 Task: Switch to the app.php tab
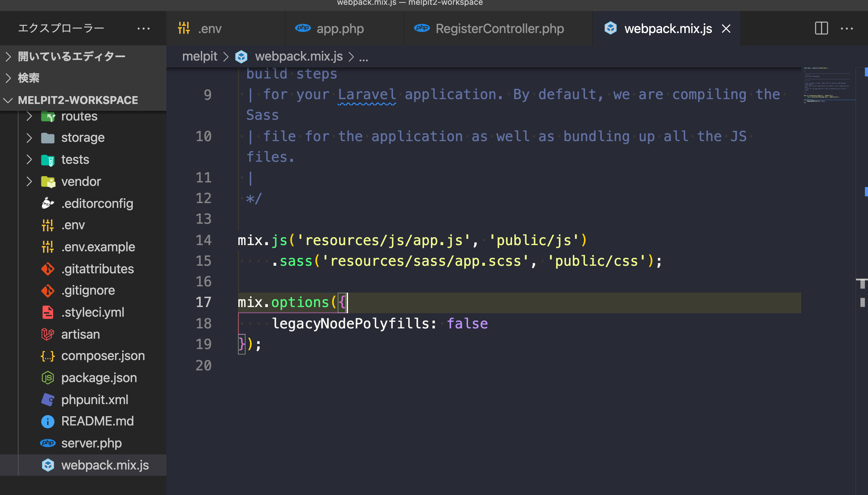tap(340, 29)
